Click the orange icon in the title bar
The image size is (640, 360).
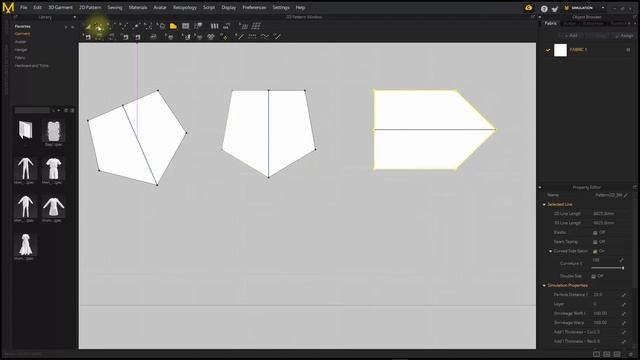pyautogui.click(x=529, y=8)
